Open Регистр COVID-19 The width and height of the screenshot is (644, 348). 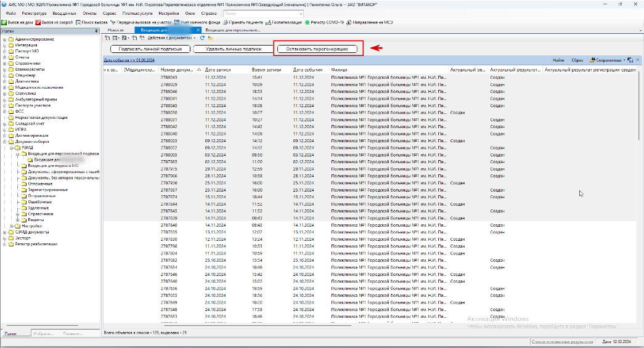324,23
